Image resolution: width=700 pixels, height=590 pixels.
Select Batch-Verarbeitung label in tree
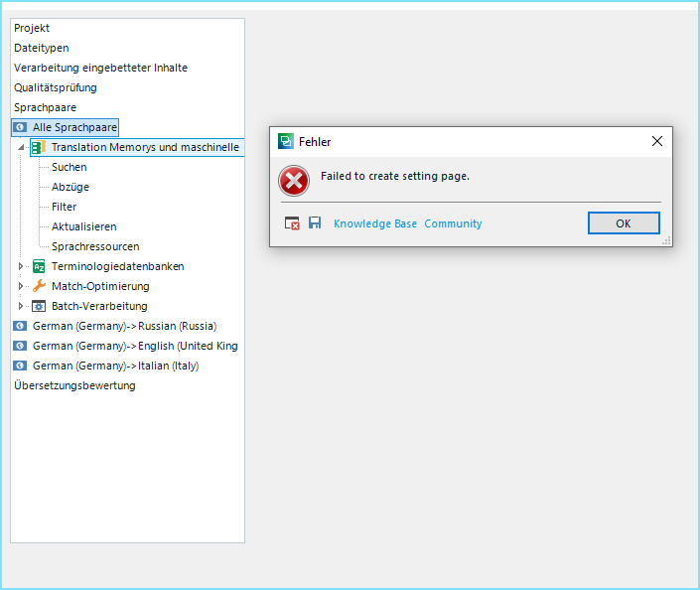(x=99, y=306)
